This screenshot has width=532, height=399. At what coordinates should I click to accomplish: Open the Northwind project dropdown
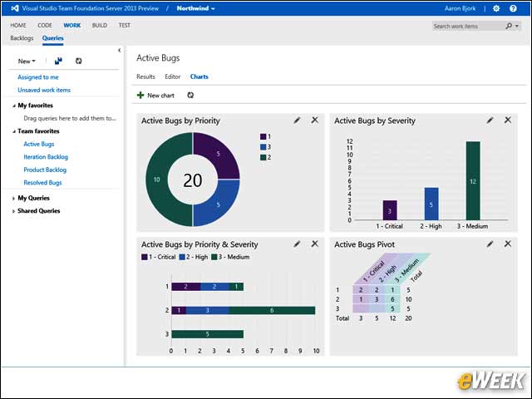pos(196,8)
